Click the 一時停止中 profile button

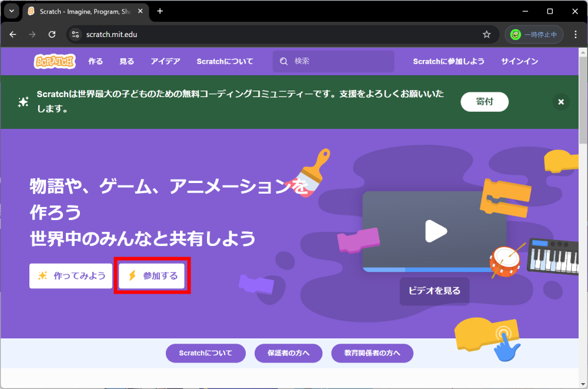[534, 35]
